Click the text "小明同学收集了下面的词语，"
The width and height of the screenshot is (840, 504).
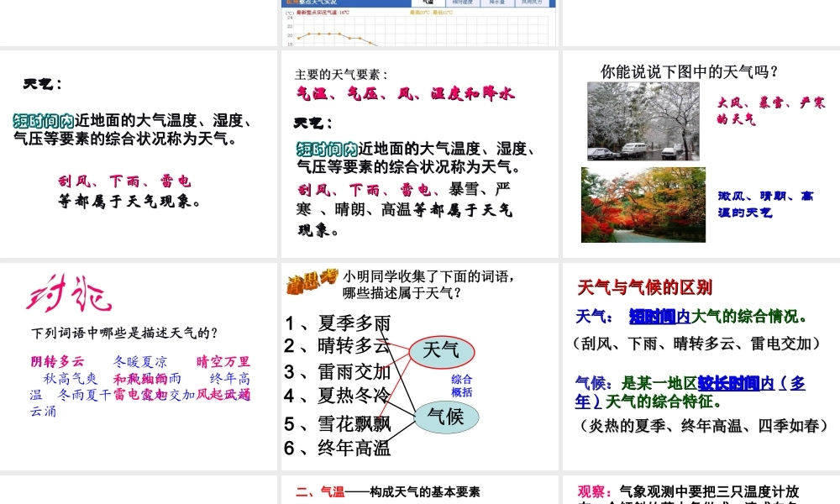(429, 276)
